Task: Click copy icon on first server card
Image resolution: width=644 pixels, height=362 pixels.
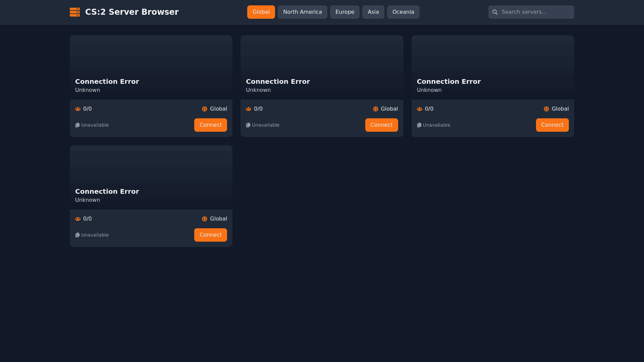Action: coord(77,125)
